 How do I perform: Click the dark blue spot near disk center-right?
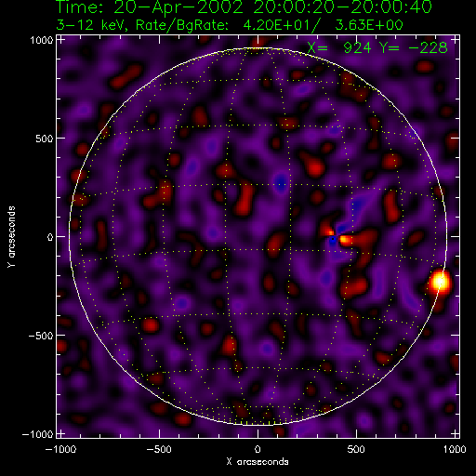coord(333,240)
